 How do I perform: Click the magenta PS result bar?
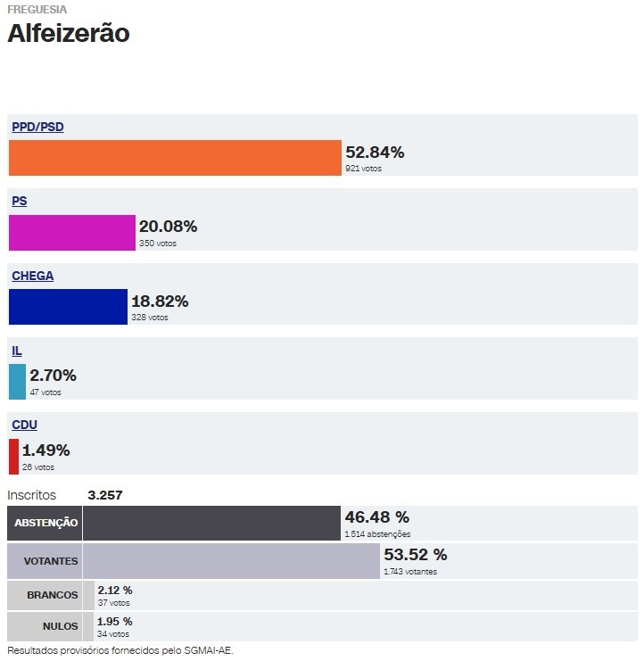coord(71,233)
